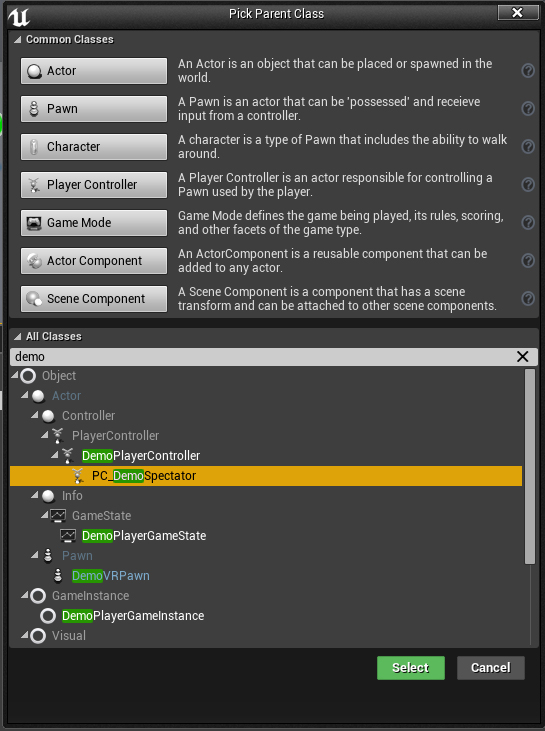Choose Actor as parent class button
This screenshot has height=731, width=545.
(94, 71)
